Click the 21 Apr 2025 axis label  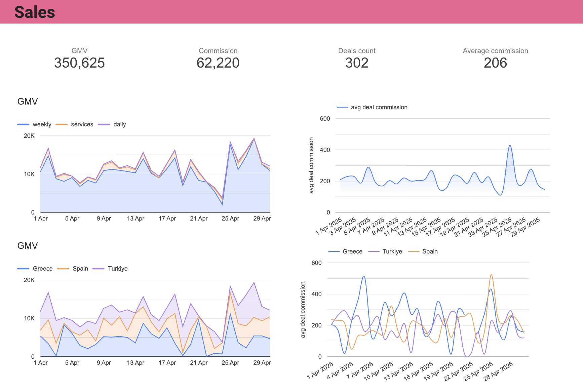469,227
